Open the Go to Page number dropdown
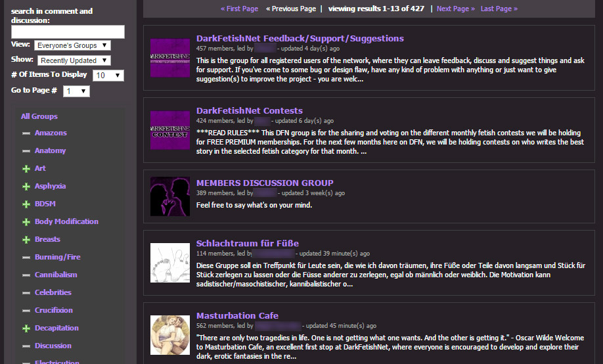 tap(76, 91)
